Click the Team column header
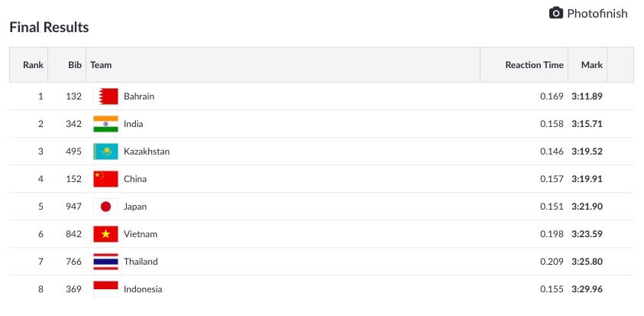This screenshot has height=316, width=644. point(101,65)
